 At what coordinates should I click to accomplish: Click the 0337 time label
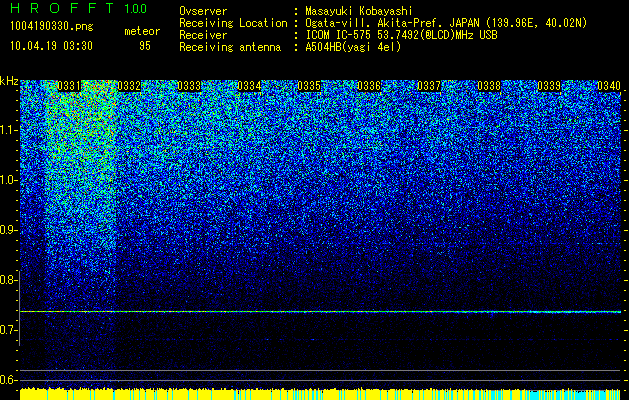(x=429, y=86)
